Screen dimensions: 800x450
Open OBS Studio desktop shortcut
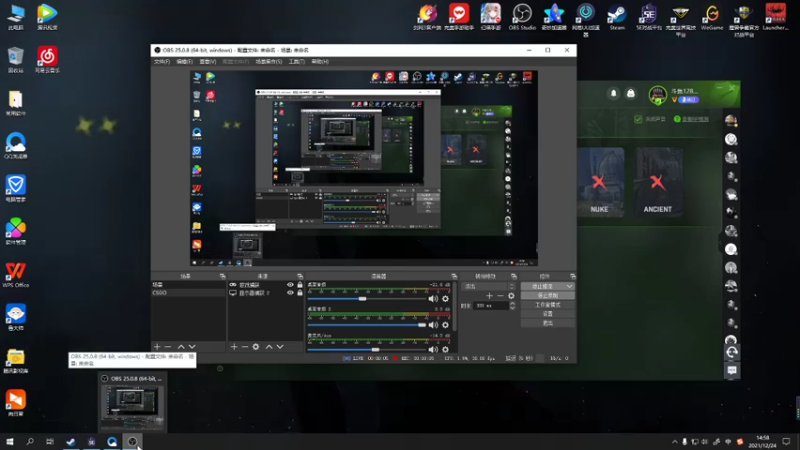pos(522,16)
